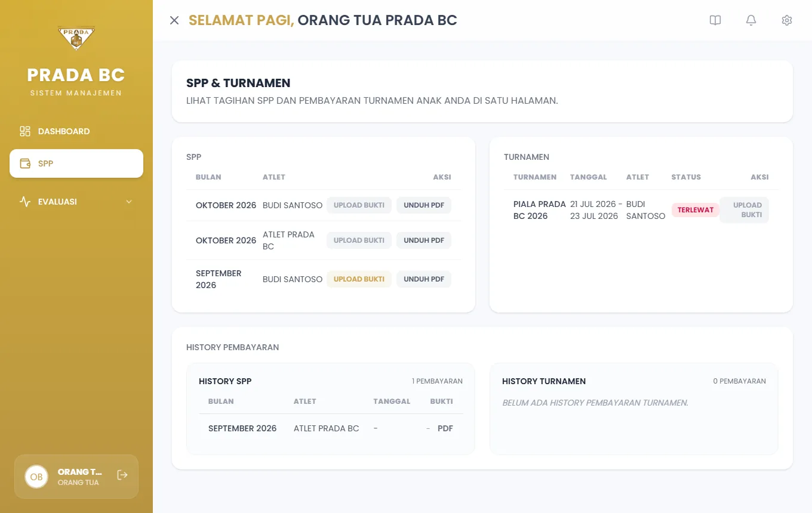Download PDF for September 2026 Budi Santoso
Screen dimensions: 812x513
[424, 279]
